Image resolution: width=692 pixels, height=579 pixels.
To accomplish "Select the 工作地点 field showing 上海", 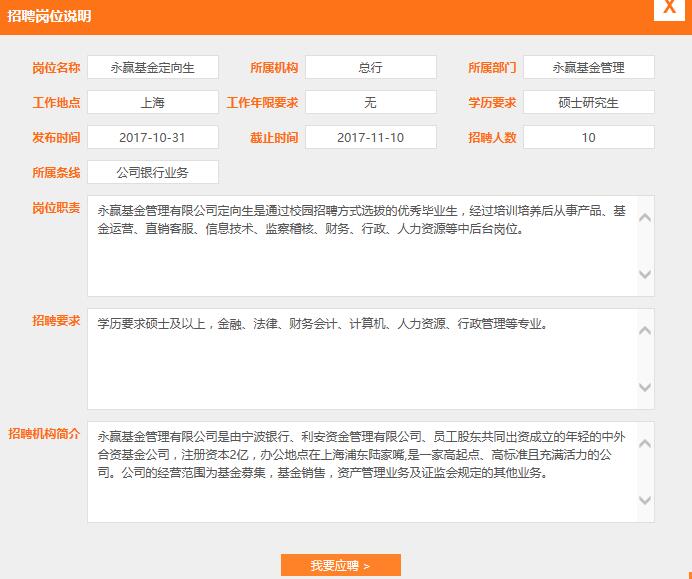I will coord(152,102).
